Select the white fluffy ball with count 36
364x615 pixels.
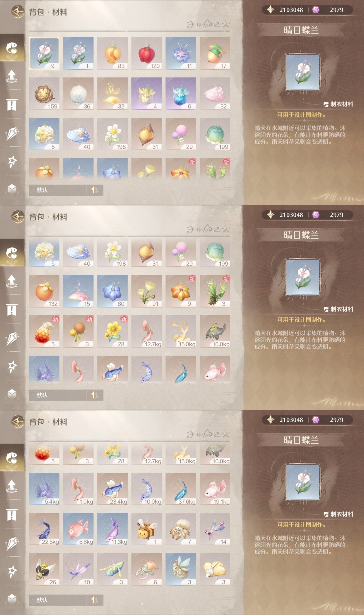(78, 94)
